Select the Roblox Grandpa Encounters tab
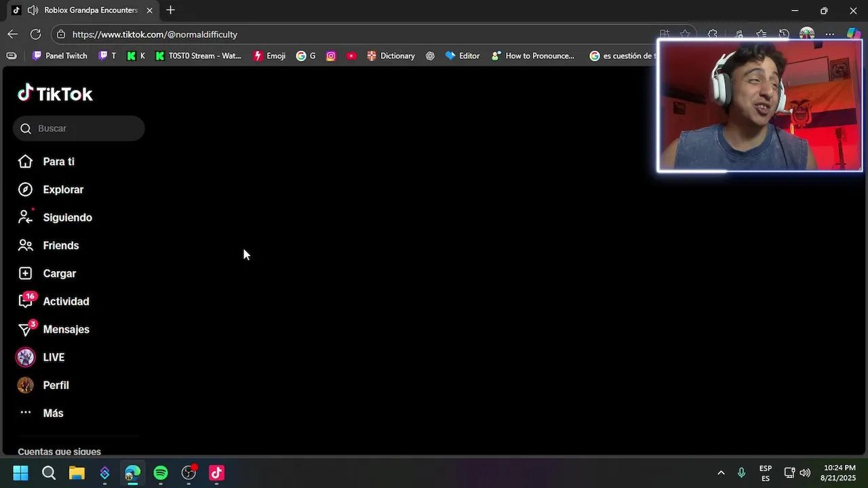The image size is (868, 488). tap(83, 10)
